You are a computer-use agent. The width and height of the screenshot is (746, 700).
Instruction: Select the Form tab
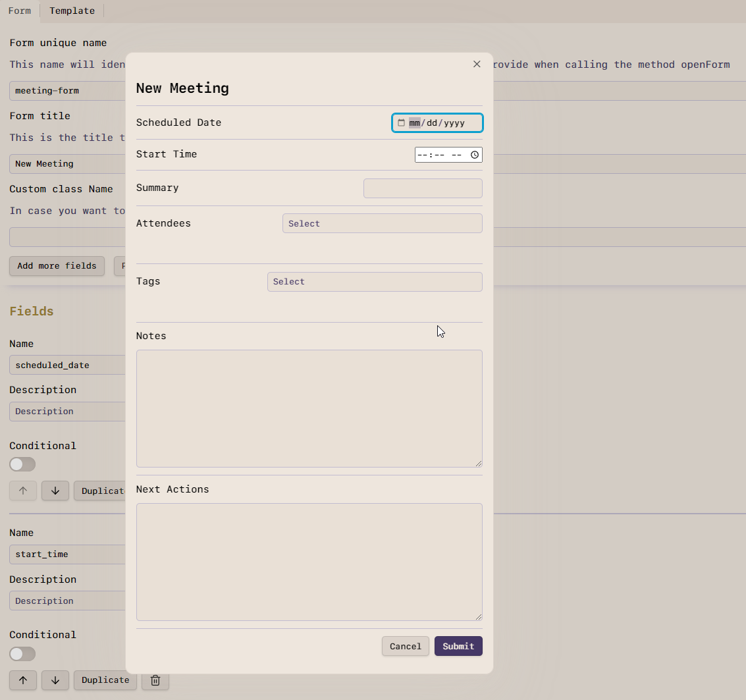(19, 11)
